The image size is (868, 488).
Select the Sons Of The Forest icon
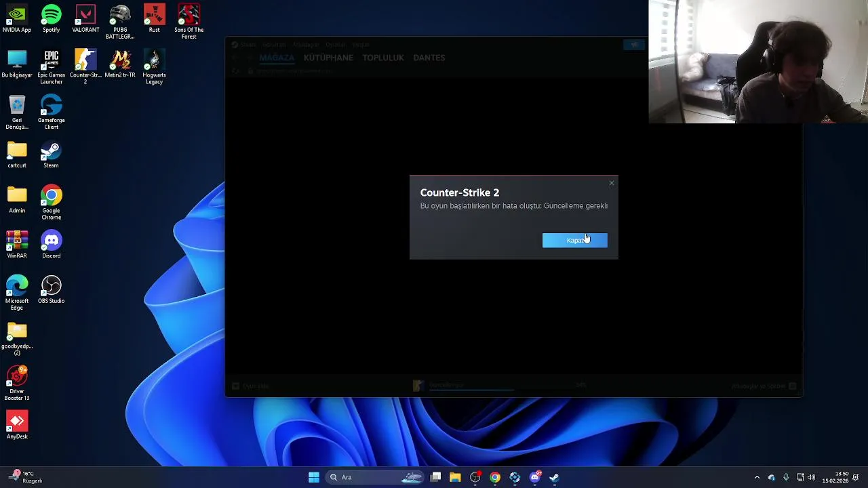(189, 22)
